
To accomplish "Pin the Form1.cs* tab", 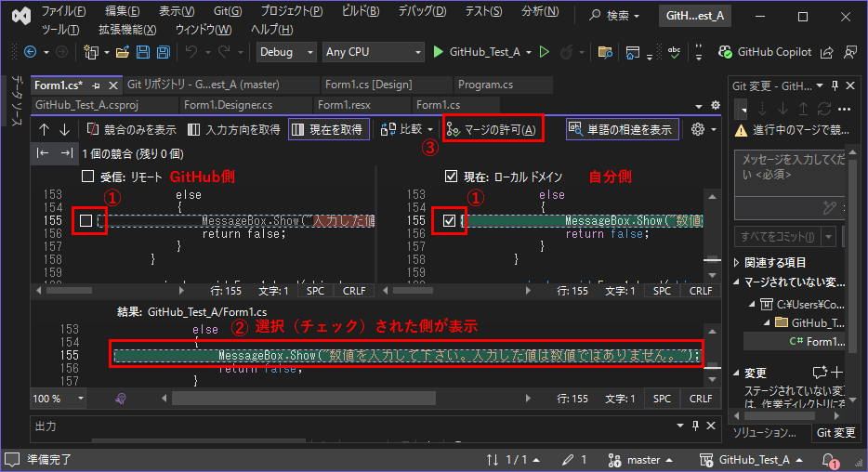I will (x=96, y=85).
